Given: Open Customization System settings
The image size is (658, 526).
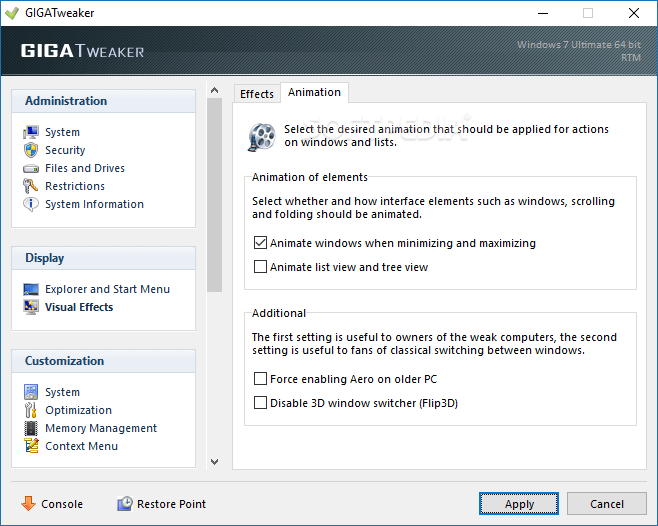Looking at the screenshot, I should (62, 392).
